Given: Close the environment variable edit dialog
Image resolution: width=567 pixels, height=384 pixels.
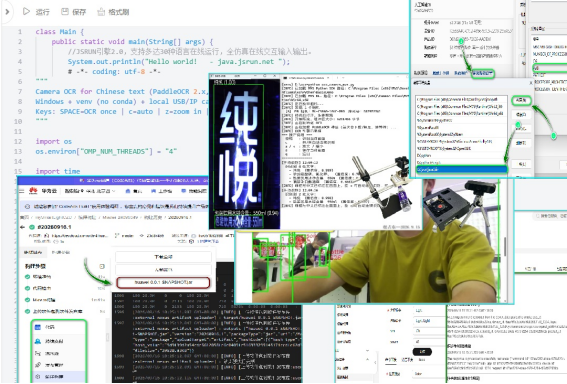Looking at the screenshot, I should pos(531,83).
